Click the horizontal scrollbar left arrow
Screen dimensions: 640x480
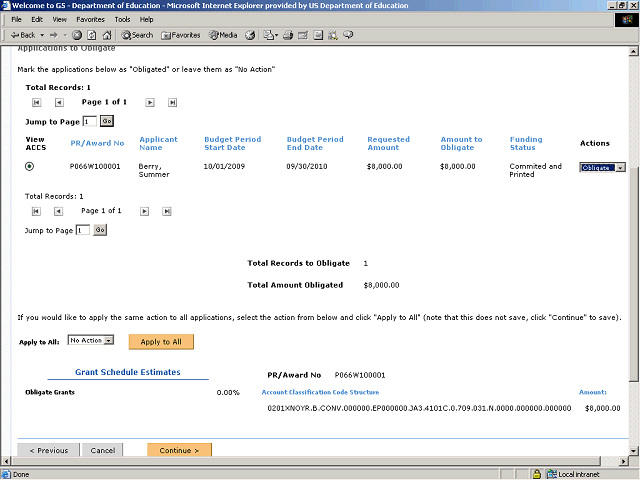pyautogui.click(x=6, y=461)
